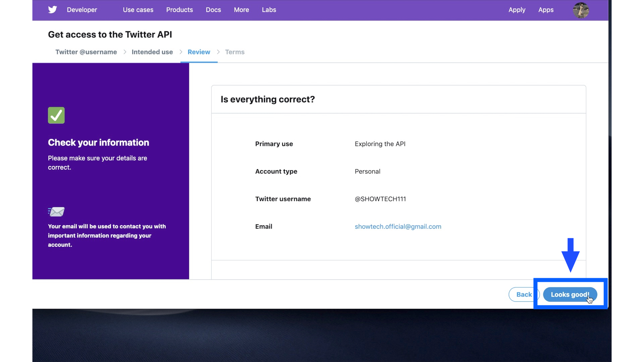Click the chevron after Twitter @username
Screen dimensions: 644x362
pos(125,52)
